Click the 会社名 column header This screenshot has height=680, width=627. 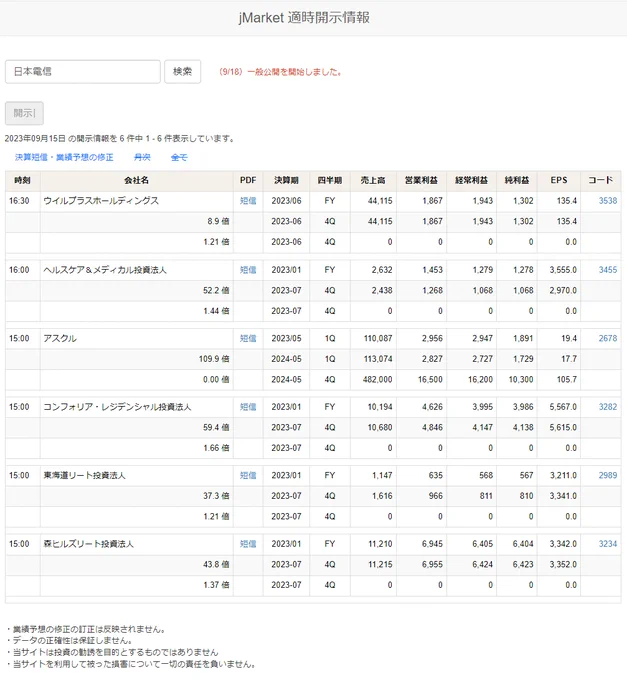[x=137, y=180]
